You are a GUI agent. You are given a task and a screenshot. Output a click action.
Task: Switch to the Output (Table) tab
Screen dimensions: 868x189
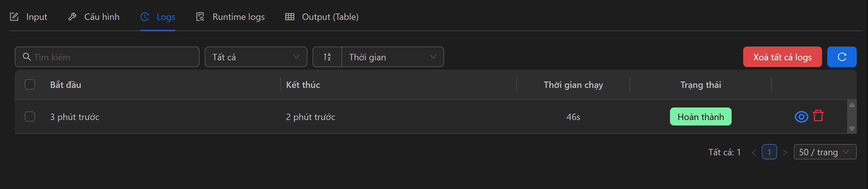click(322, 17)
